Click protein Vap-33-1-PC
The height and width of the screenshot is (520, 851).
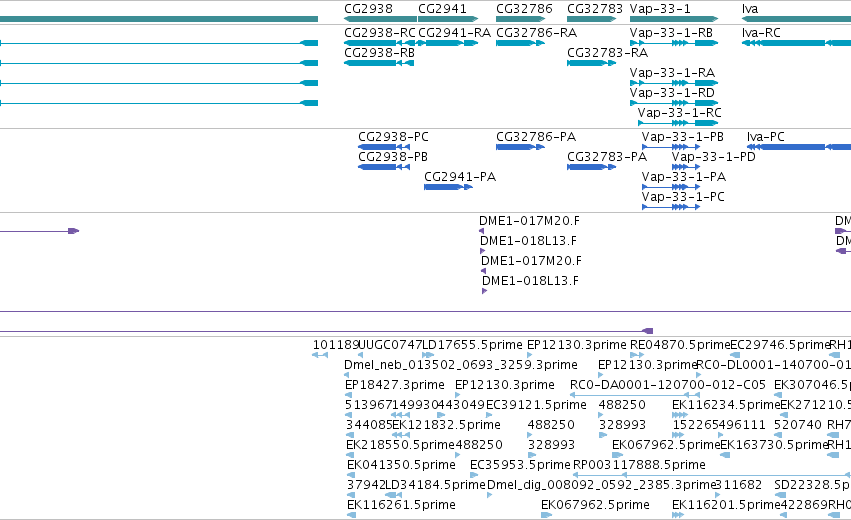(671, 207)
